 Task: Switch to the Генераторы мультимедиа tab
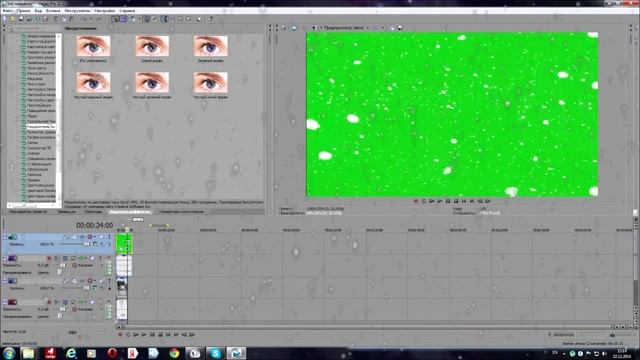(x=181, y=212)
